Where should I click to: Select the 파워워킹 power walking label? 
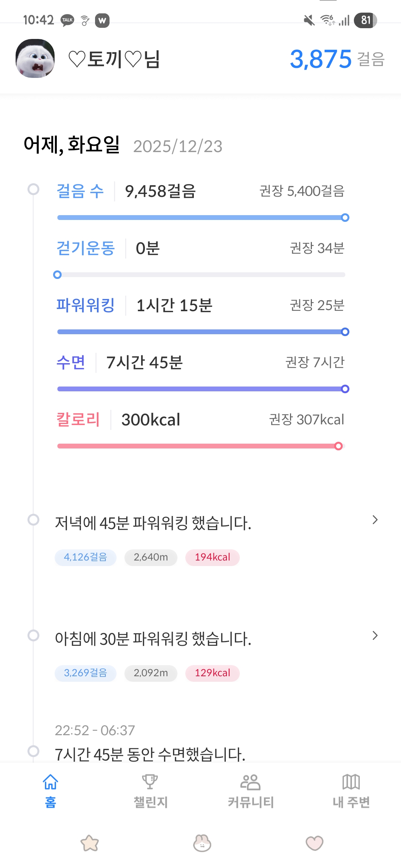[x=85, y=306]
